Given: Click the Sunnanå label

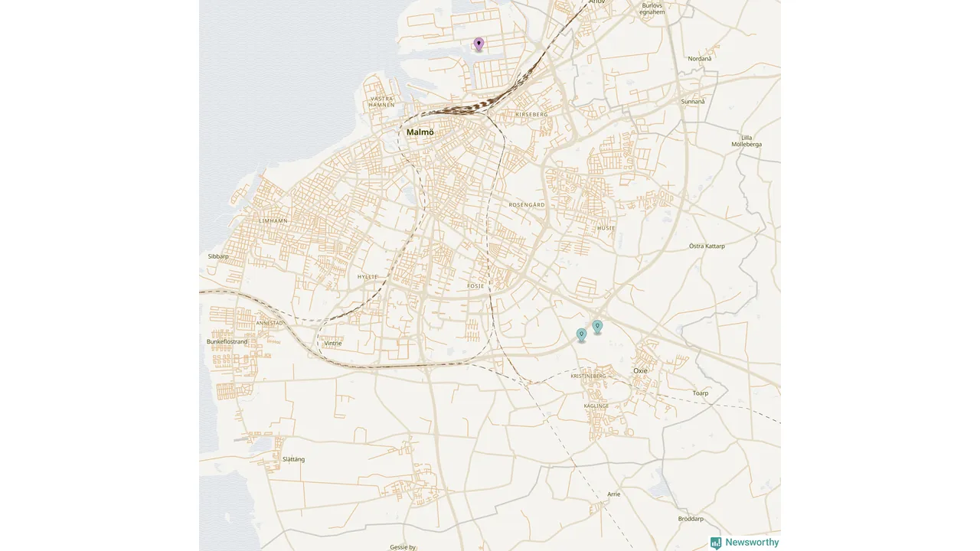Looking at the screenshot, I should [693, 101].
